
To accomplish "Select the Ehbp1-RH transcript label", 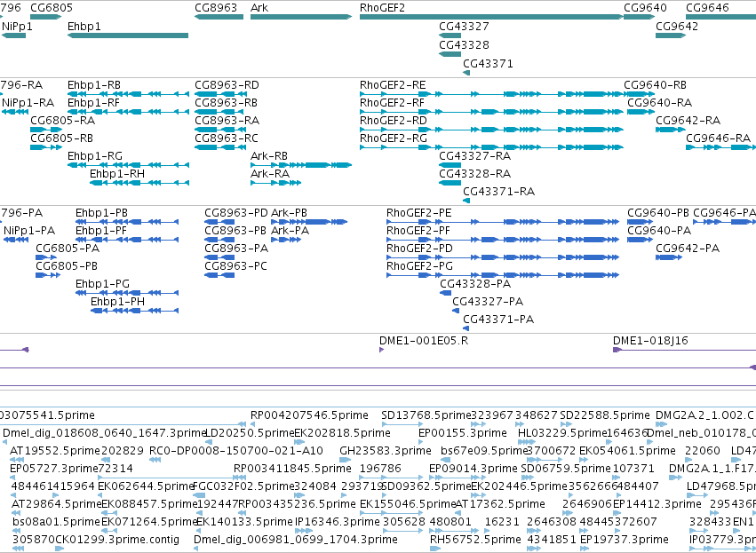I will [x=117, y=173].
